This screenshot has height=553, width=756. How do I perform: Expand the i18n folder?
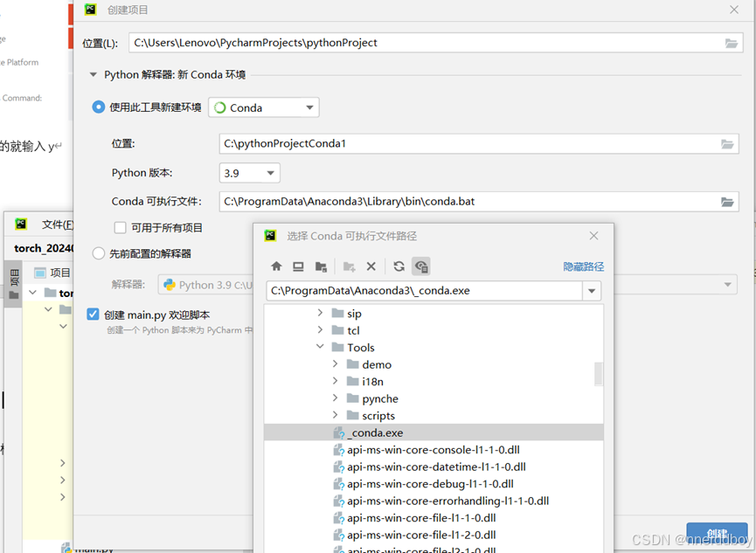pyautogui.click(x=335, y=381)
